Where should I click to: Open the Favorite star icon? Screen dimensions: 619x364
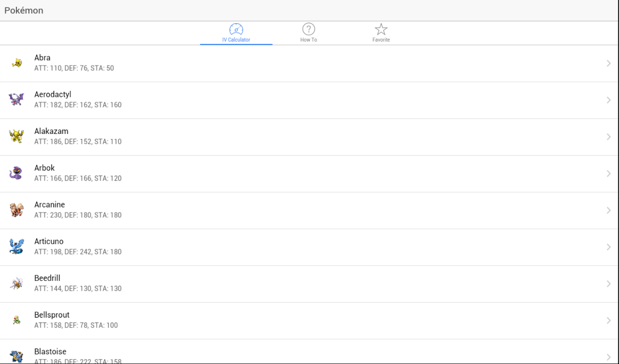[x=381, y=30]
